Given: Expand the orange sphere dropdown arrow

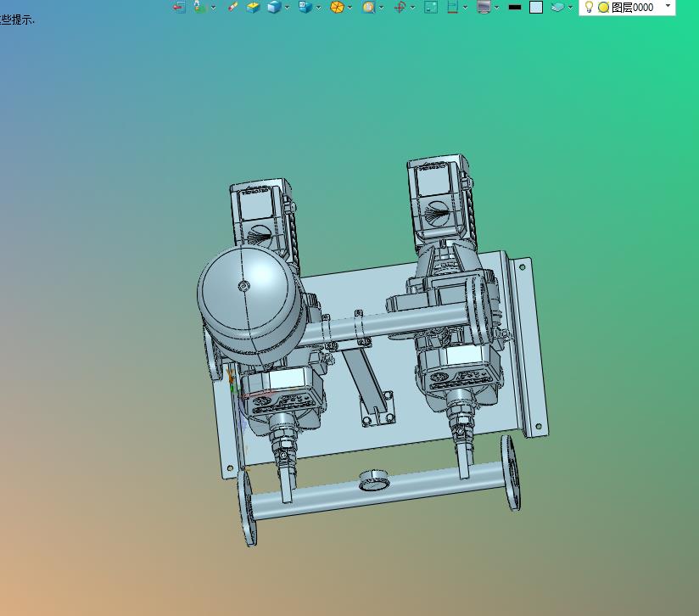Looking at the screenshot, I should (349, 8).
